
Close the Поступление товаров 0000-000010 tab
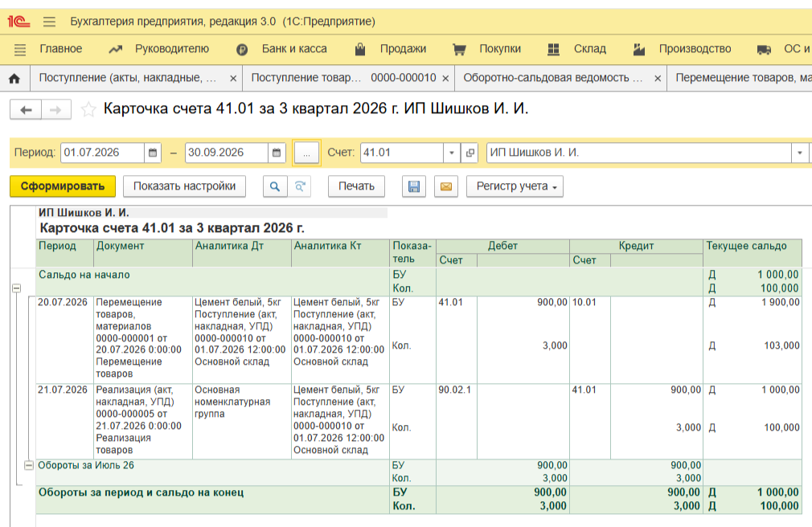pyautogui.click(x=445, y=79)
